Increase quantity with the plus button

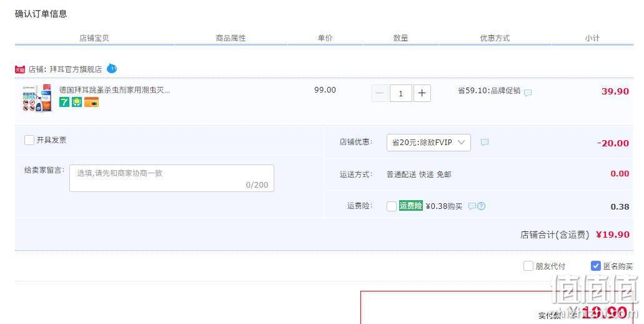[422, 93]
